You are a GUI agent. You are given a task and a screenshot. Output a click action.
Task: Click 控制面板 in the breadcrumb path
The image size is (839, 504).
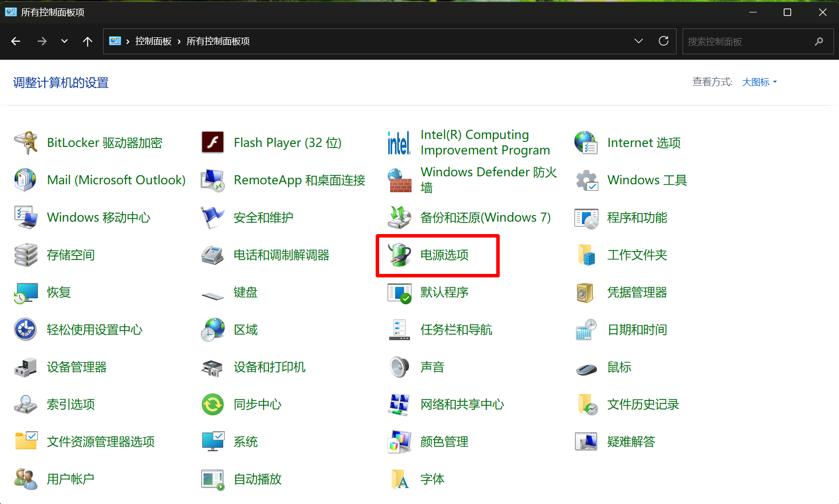pos(153,41)
